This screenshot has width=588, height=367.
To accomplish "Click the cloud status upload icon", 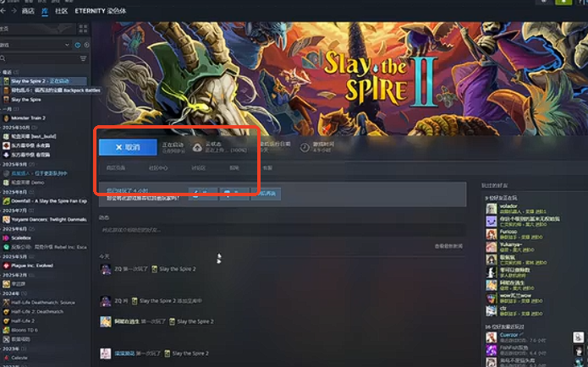I will tap(196, 147).
